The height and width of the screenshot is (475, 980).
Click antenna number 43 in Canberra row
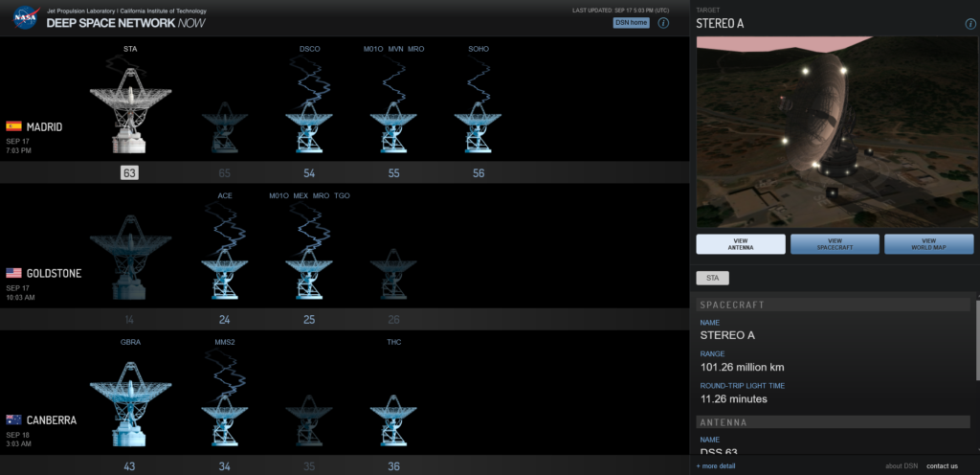129,466
